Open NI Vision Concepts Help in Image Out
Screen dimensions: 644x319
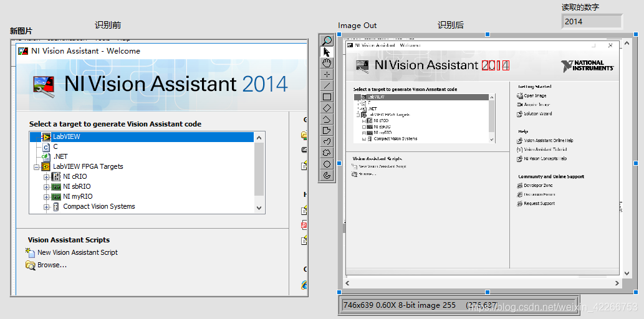(545, 158)
